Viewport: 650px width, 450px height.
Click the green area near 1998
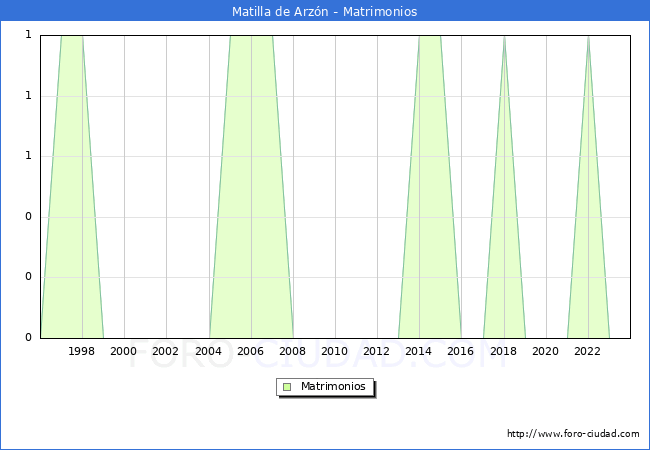pos(72,186)
